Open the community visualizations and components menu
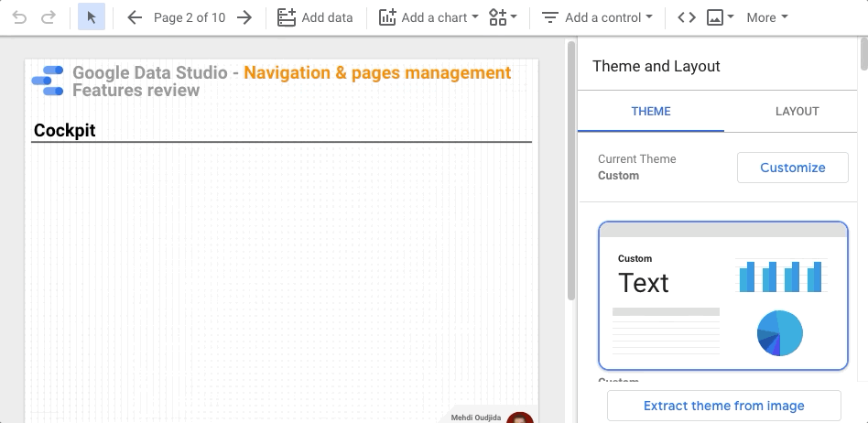This screenshot has height=423, width=868. pos(503,17)
